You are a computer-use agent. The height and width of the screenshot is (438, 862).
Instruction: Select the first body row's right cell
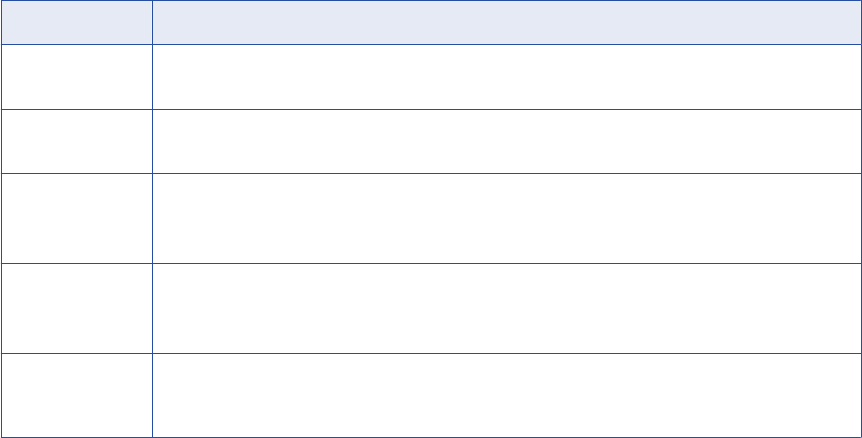[506, 76]
